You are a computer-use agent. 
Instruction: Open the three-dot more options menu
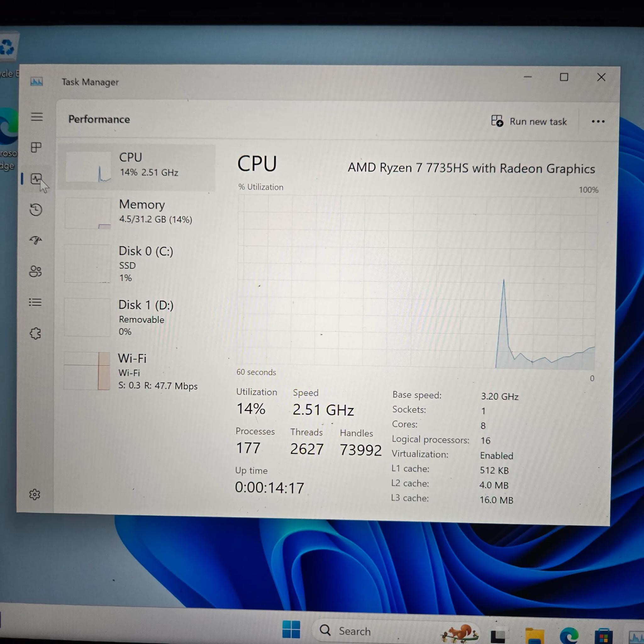pos(598,121)
